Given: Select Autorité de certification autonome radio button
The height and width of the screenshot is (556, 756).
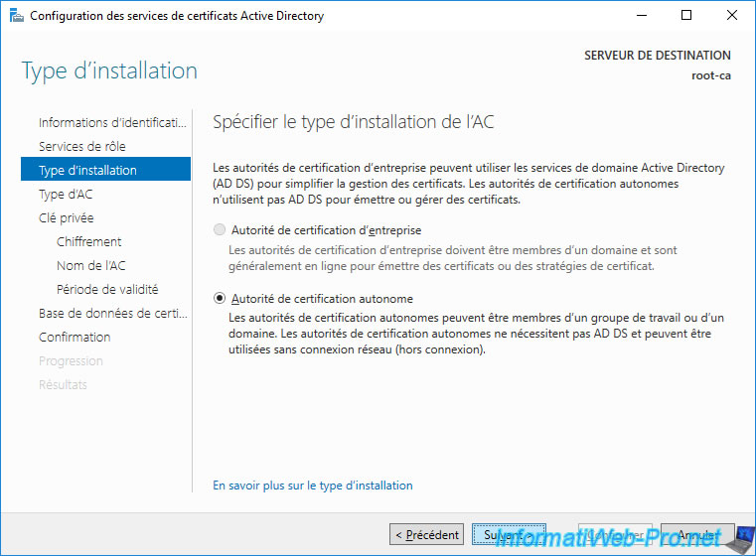Looking at the screenshot, I should (x=220, y=298).
